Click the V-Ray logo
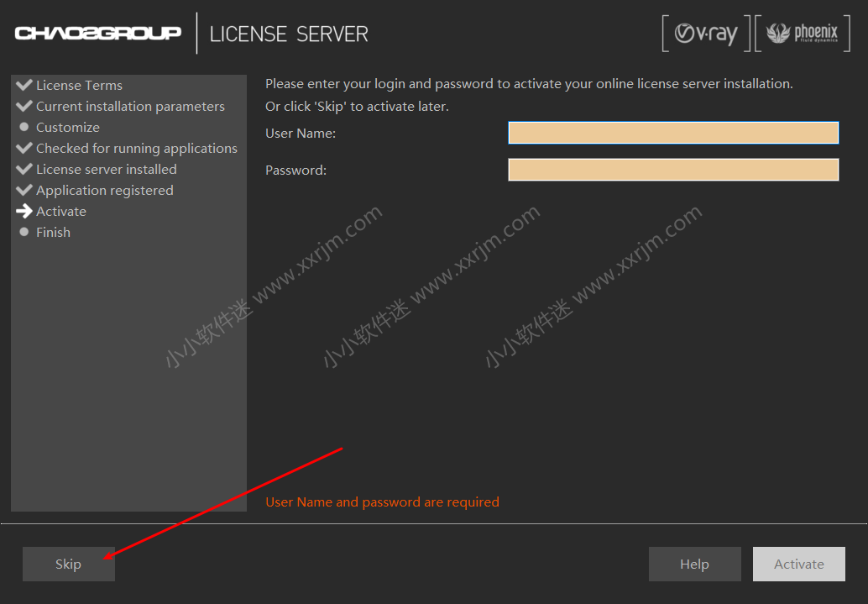The height and width of the screenshot is (604, 868). [x=706, y=34]
